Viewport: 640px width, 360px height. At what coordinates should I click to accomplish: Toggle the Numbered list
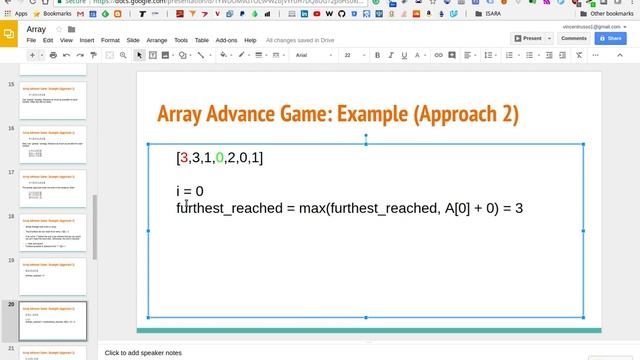pyautogui.click(x=509, y=55)
